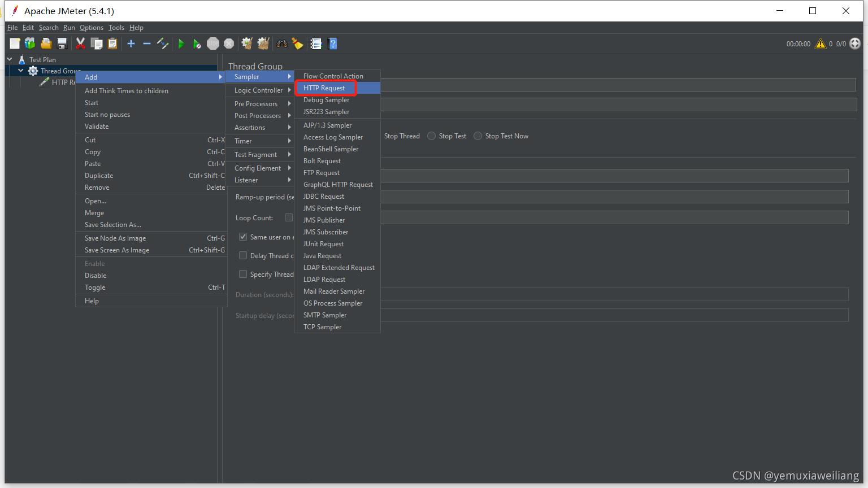Click the New test plan icon

(15, 43)
